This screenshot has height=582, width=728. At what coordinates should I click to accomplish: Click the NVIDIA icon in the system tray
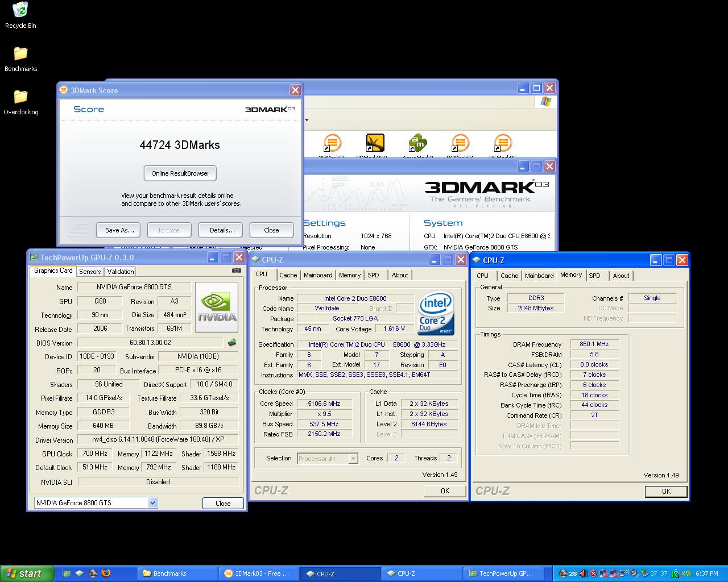tap(686, 573)
